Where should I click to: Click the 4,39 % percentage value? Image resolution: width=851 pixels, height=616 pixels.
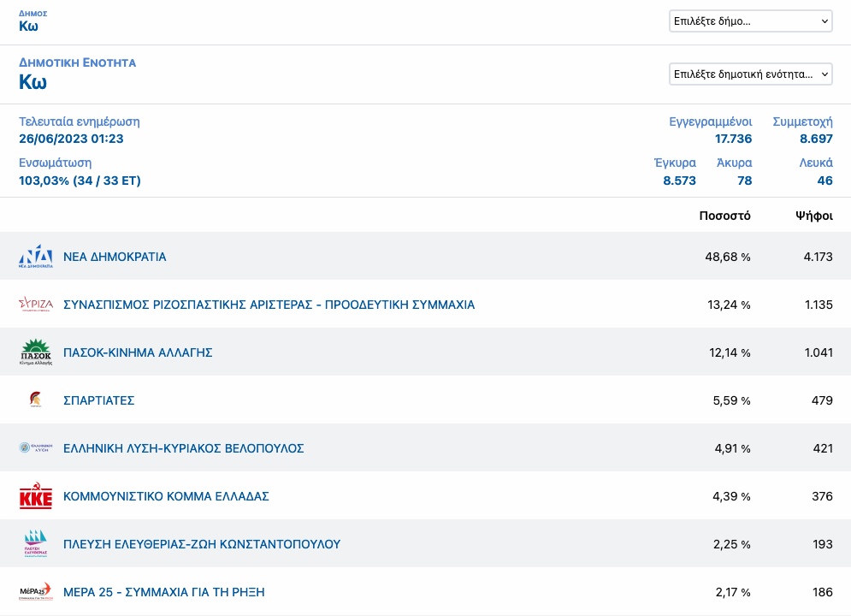(x=731, y=496)
